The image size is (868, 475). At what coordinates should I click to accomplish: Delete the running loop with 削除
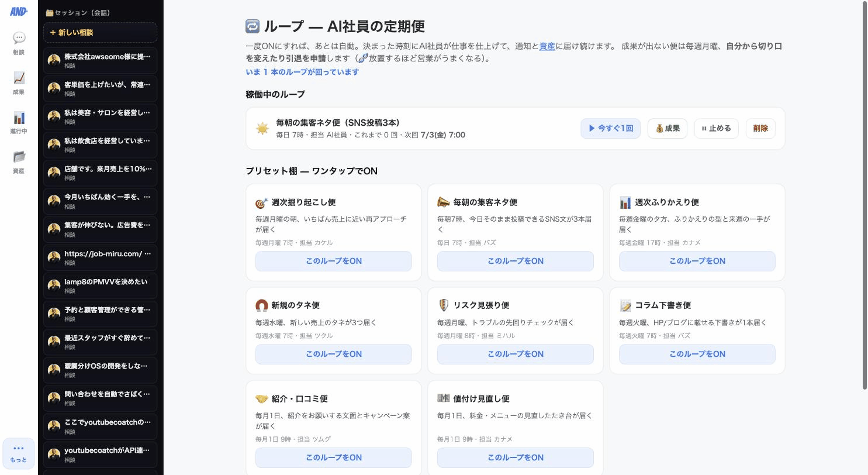point(760,128)
